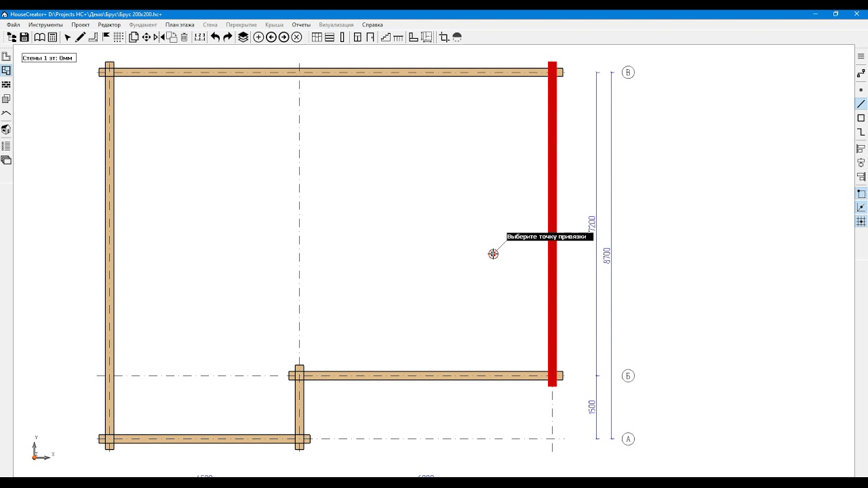The width and height of the screenshot is (868, 488).
Task: Click the red highlighted vertical wall
Action: 553,224
